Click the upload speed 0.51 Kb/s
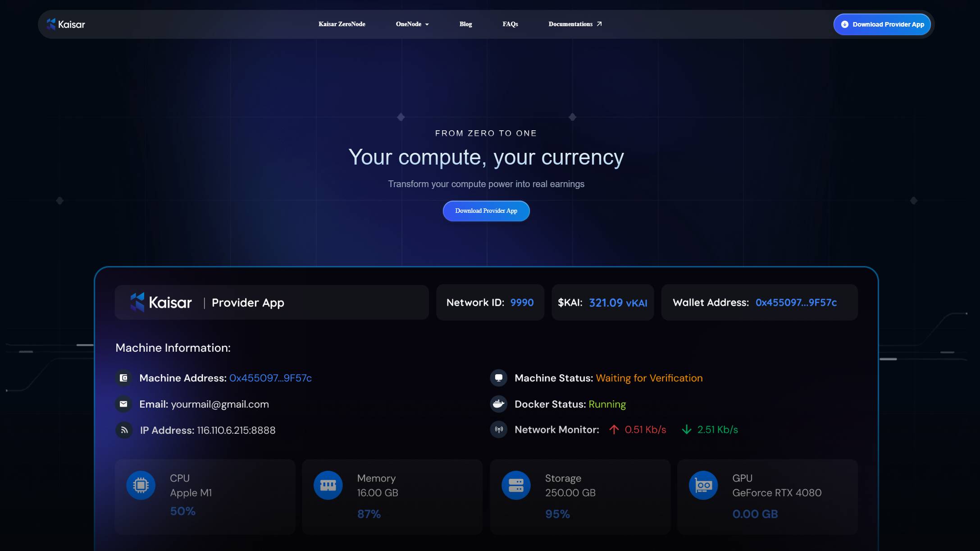 point(645,430)
